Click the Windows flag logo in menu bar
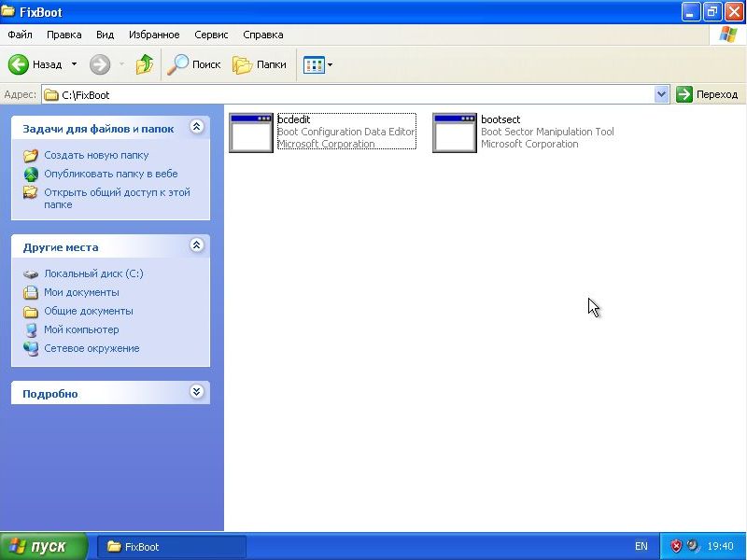 click(727, 35)
